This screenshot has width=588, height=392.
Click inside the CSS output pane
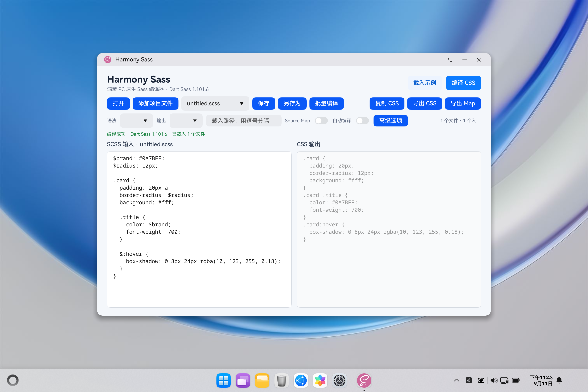pyautogui.click(x=389, y=229)
